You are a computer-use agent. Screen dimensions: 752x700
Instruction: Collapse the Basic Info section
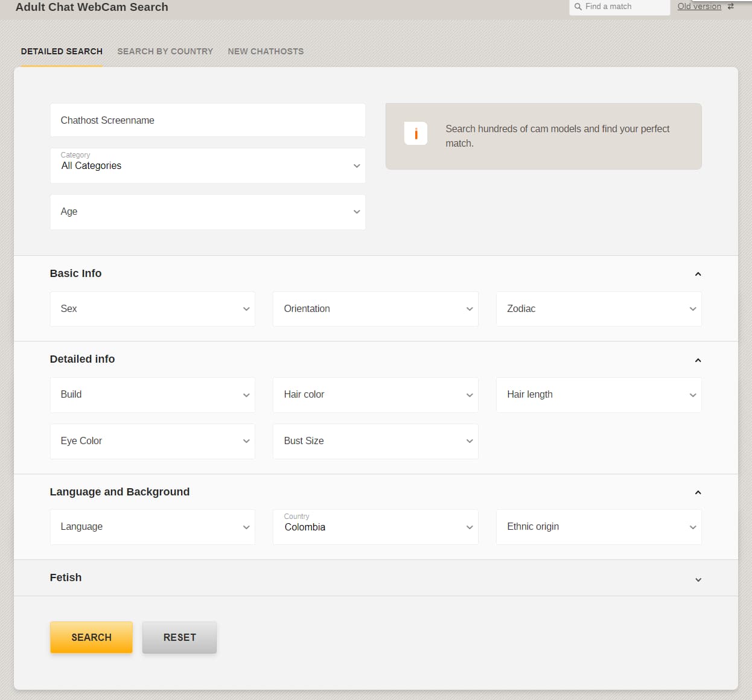point(698,274)
